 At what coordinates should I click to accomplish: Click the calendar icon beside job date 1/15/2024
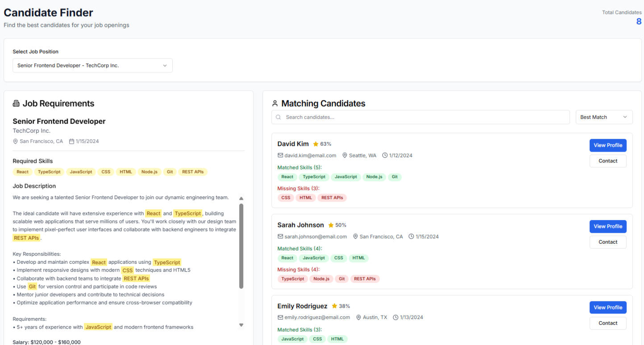(x=71, y=141)
